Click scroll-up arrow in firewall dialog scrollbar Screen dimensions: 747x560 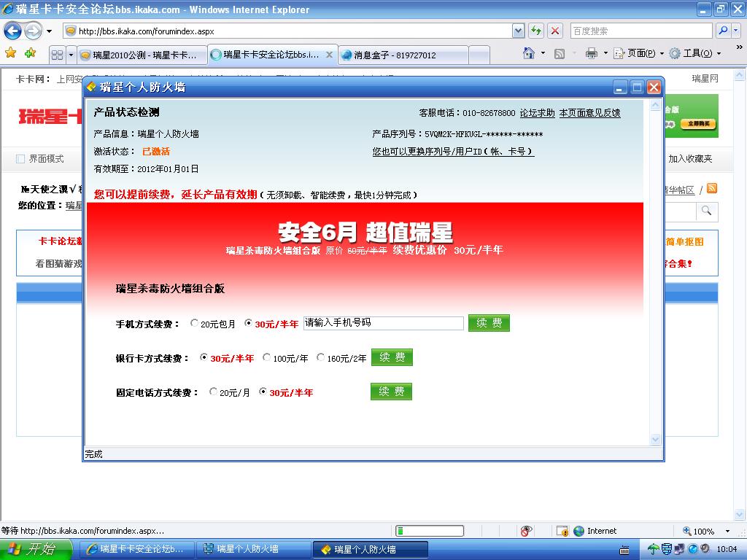click(656, 105)
